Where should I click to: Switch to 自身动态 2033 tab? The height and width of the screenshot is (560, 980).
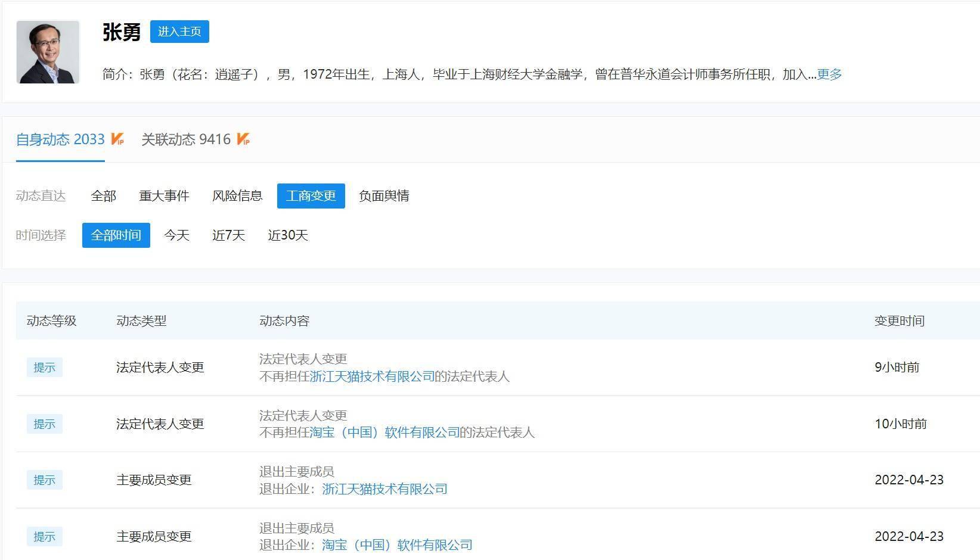click(x=60, y=139)
